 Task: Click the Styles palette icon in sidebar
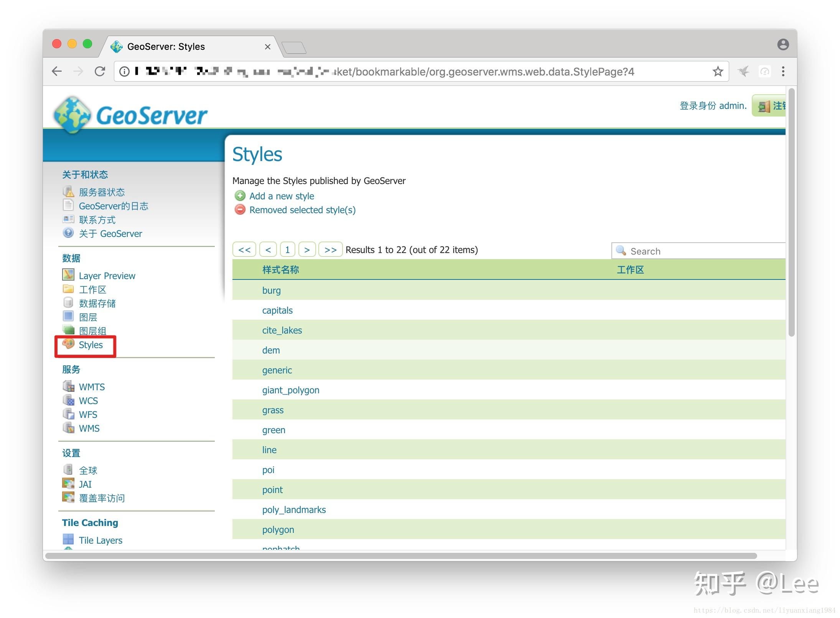click(x=69, y=345)
